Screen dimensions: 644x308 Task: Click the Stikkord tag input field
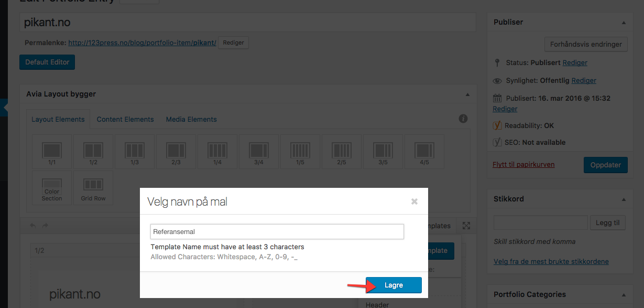click(541, 222)
